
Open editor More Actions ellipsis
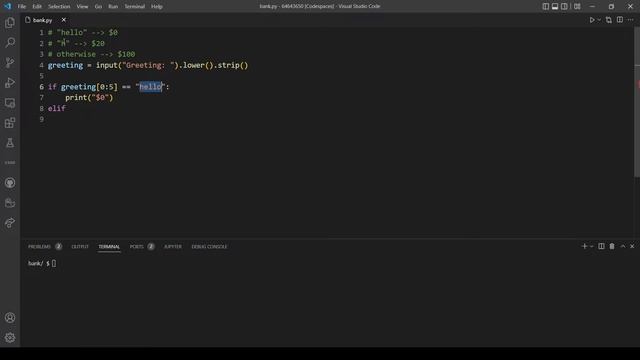tap(631, 20)
